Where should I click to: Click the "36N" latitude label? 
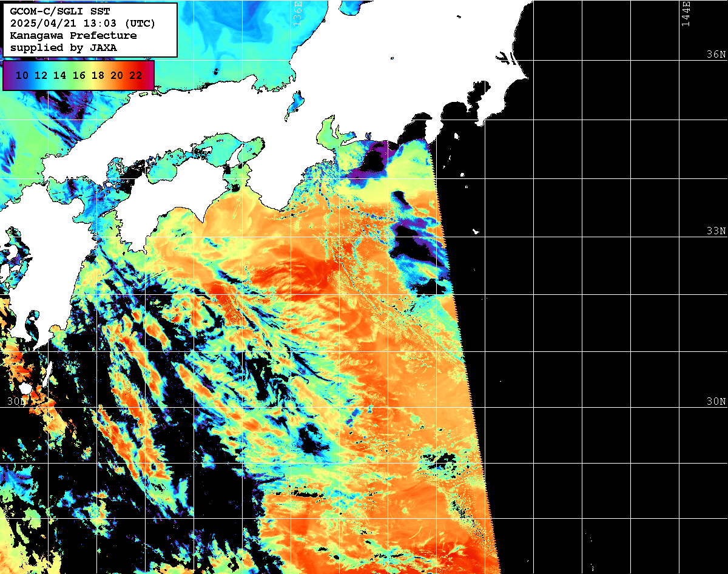click(x=716, y=54)
